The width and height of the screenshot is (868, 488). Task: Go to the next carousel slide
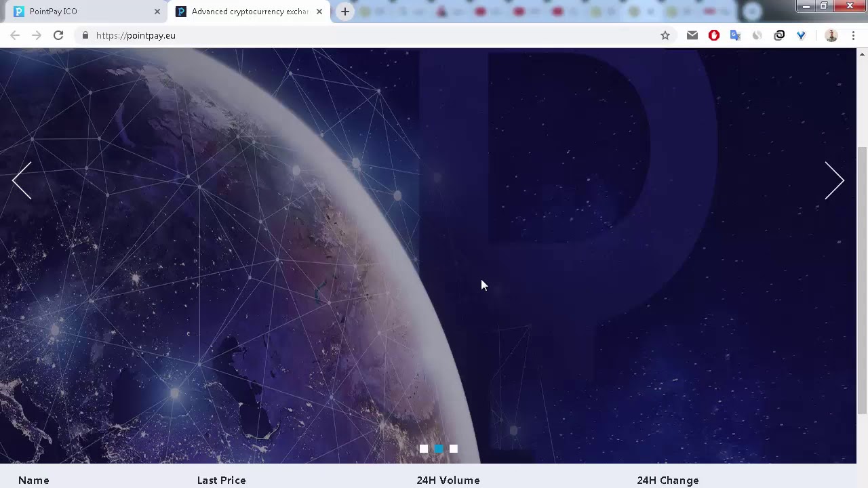point(834,180)
